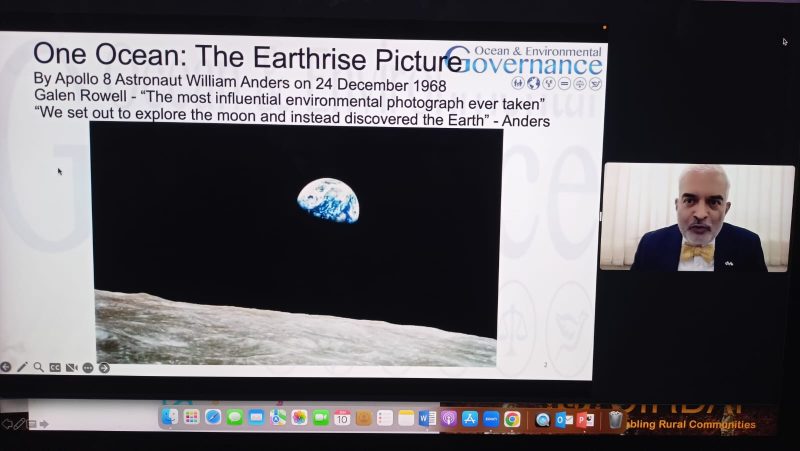Launch Safari from the Dock

pos(213,418)
